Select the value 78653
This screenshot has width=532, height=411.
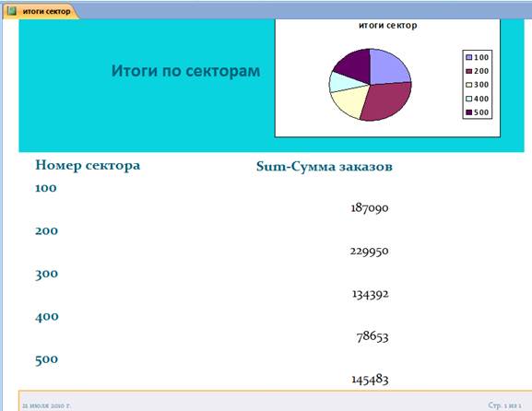(372, 336)
